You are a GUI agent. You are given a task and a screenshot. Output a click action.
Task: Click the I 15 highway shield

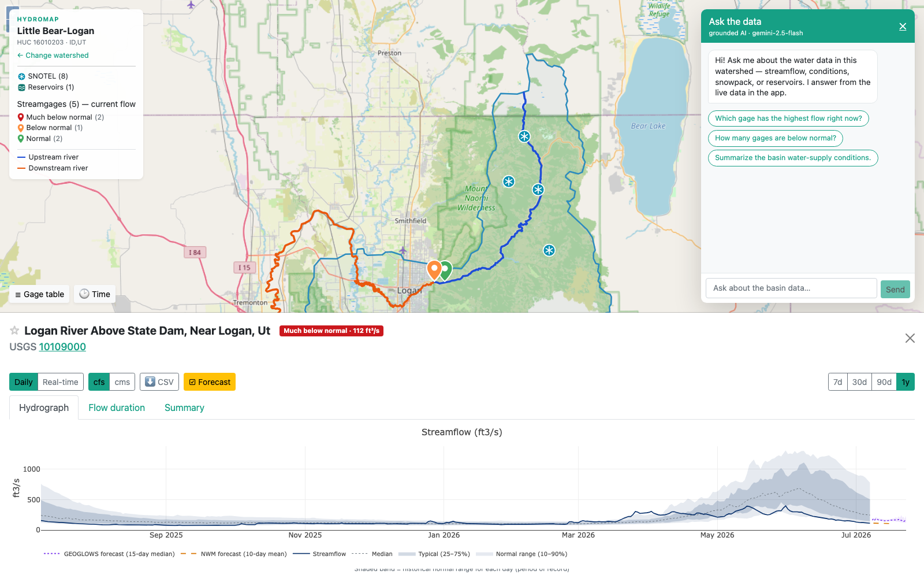(x=245, y=268)
